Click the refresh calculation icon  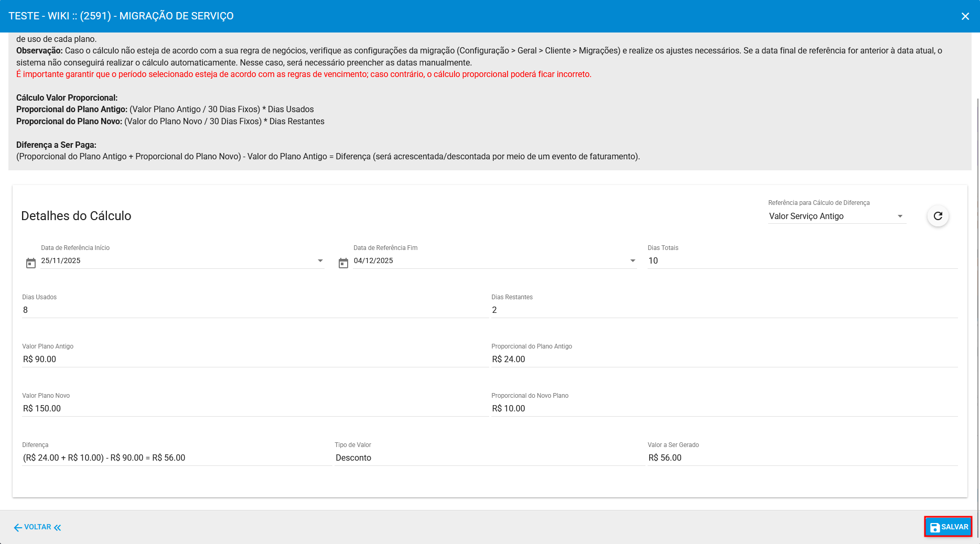pyautogui.click(x=938, y=216)
